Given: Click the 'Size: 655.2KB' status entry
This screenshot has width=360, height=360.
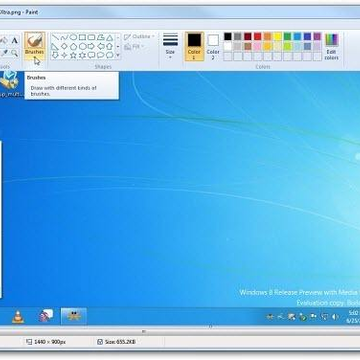Looking at the screenshot, I should click(x=117, y=342).
